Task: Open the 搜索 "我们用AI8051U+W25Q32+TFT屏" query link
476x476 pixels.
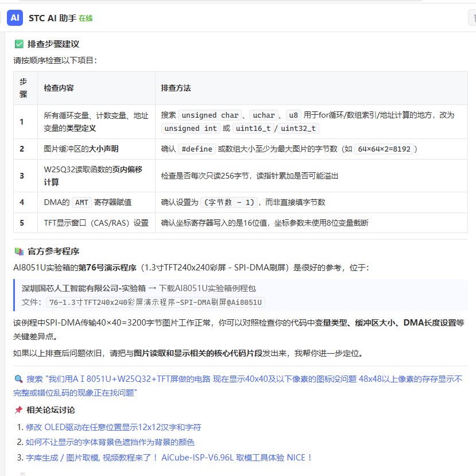Action: coord(238,386)
